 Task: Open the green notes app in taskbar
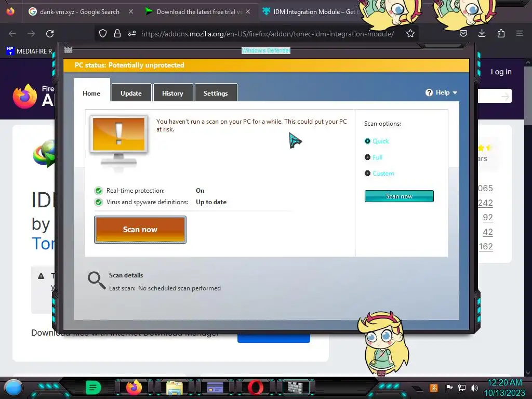[x=93, y=388]
